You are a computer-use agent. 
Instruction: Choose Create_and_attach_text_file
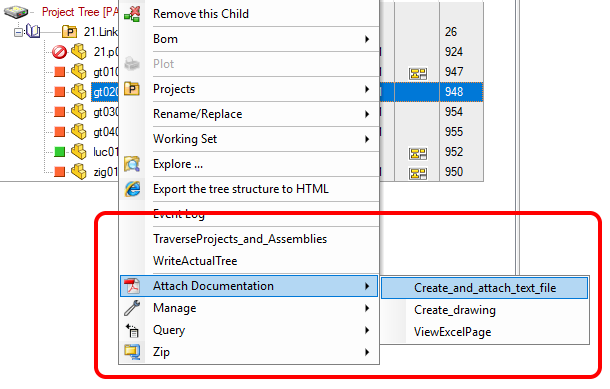tap(484, 288)
